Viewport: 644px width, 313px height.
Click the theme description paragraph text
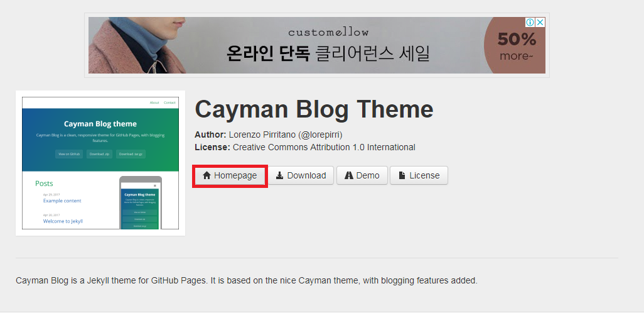(247, 281)
